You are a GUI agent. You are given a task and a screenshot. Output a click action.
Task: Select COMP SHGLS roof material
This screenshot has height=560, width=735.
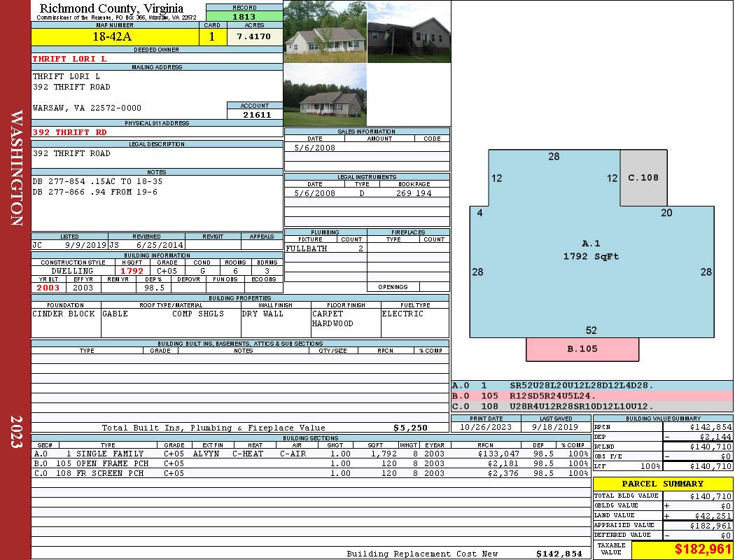[x=198, y=314]
